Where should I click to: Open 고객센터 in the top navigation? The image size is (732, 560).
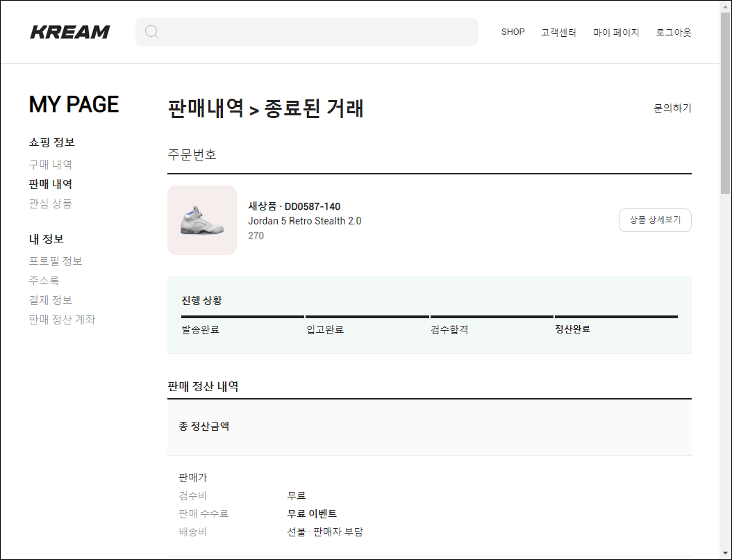click(558, 32)
